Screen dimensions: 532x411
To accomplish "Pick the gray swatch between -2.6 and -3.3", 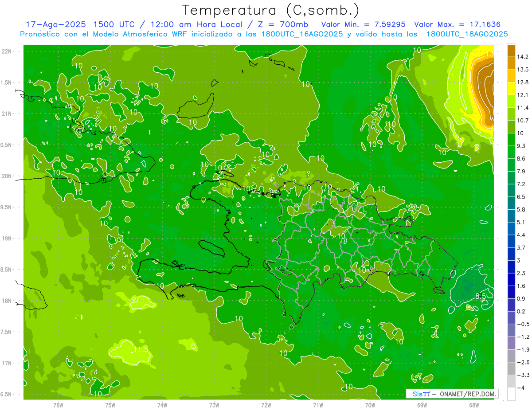I will click(511, 368).
